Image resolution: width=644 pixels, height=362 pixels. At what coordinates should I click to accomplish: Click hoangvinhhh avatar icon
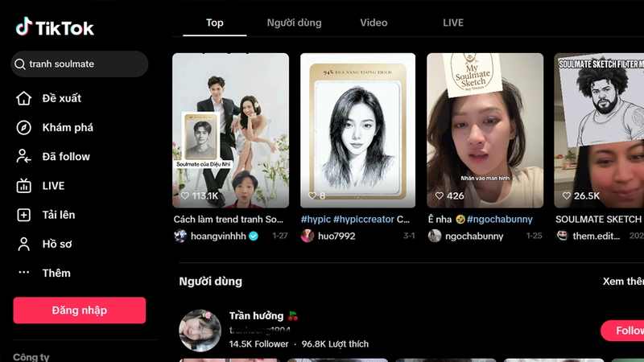coord(180,236)
